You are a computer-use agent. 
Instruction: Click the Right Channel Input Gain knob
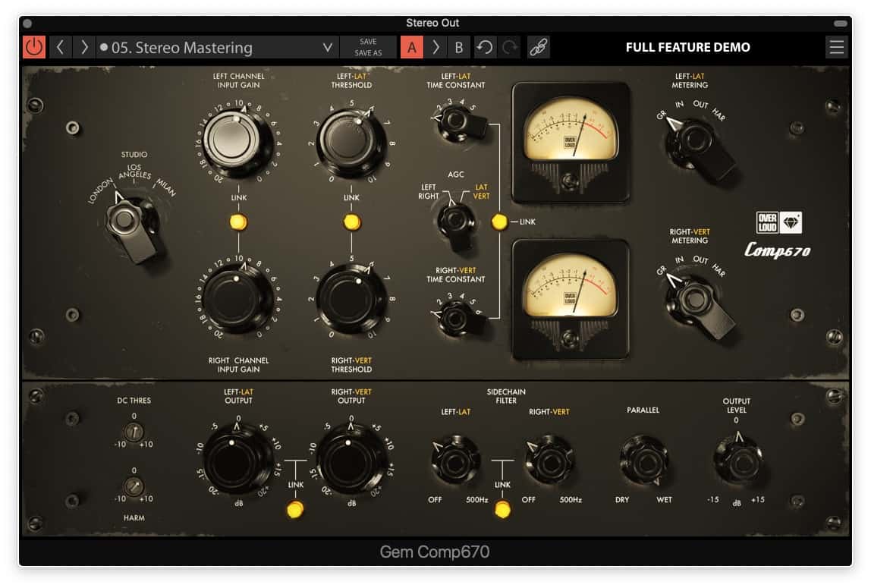point(237,299)
